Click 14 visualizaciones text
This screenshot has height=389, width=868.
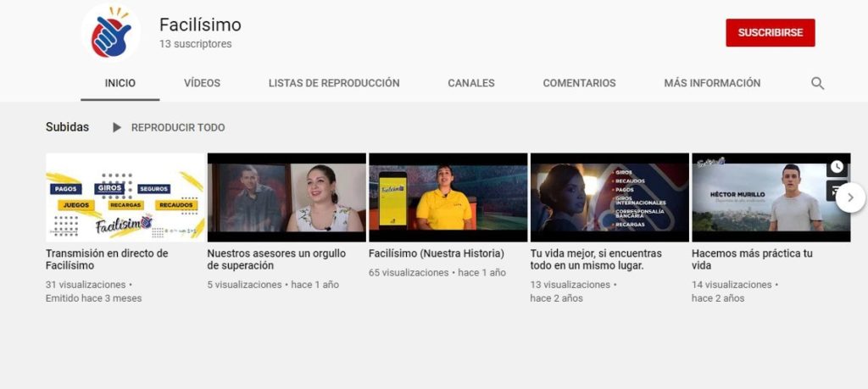tap(732, 285)
